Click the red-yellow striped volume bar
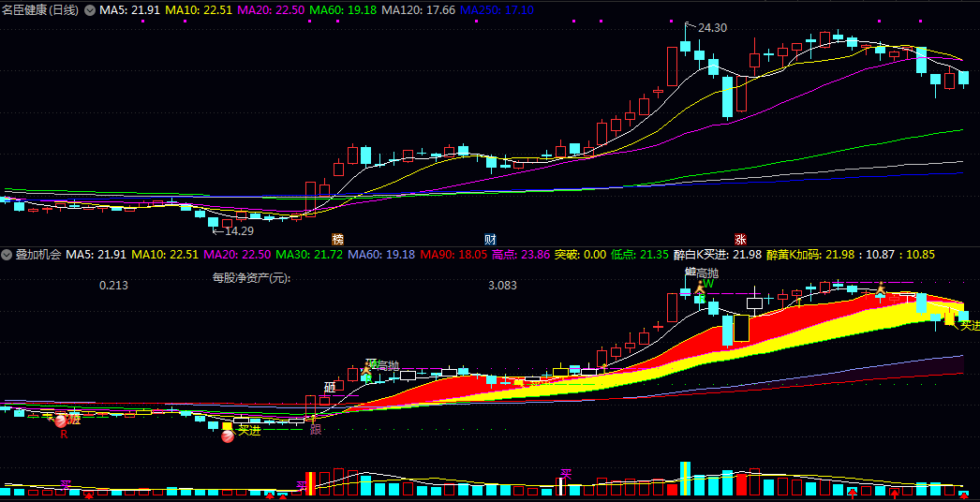 click(x=310, y=484)
